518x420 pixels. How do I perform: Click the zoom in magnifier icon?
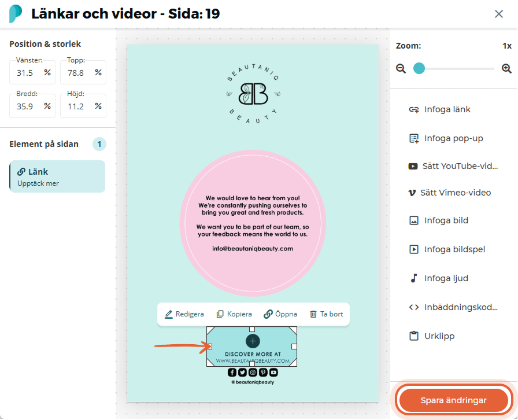click(x=506, y=69)
